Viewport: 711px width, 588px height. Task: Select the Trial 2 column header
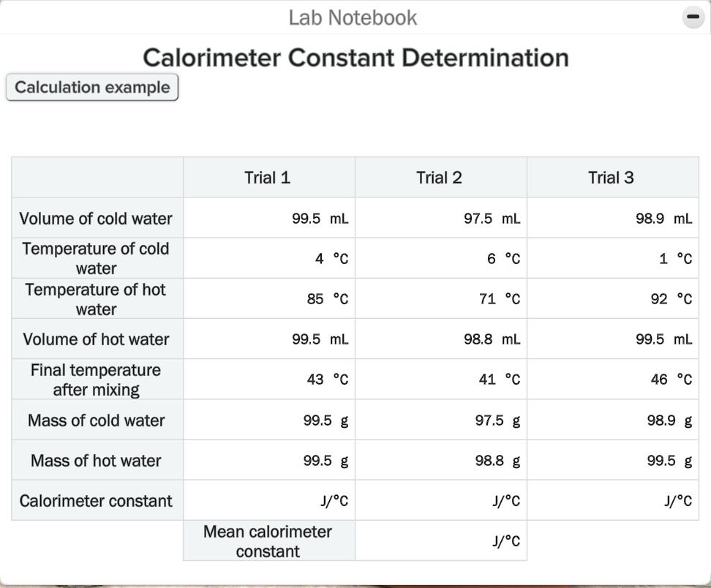[x=440, y=177]
